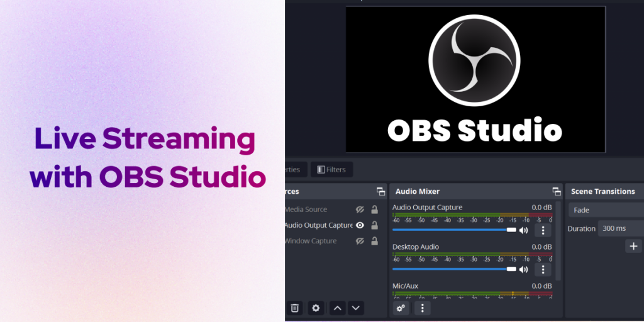Show the hidden Window Capture source
The image size is (644, 322).
360,241
